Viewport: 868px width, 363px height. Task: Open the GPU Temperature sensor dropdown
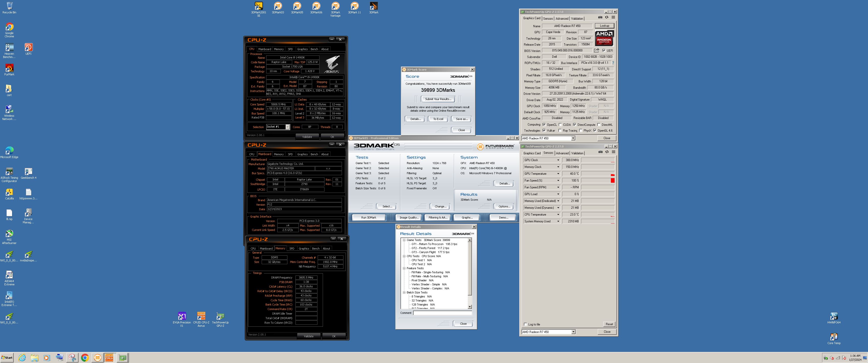558,174
